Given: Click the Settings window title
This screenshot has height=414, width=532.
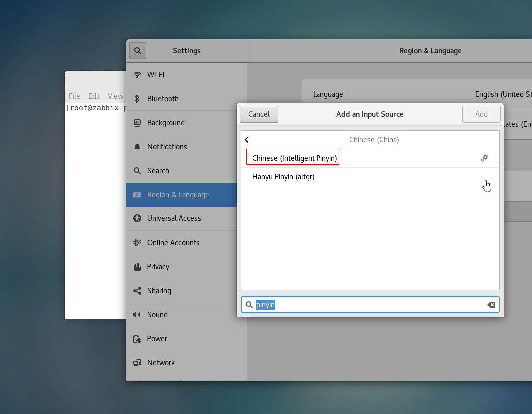Looking at the screenshot, I should click(x=187, y=51).
